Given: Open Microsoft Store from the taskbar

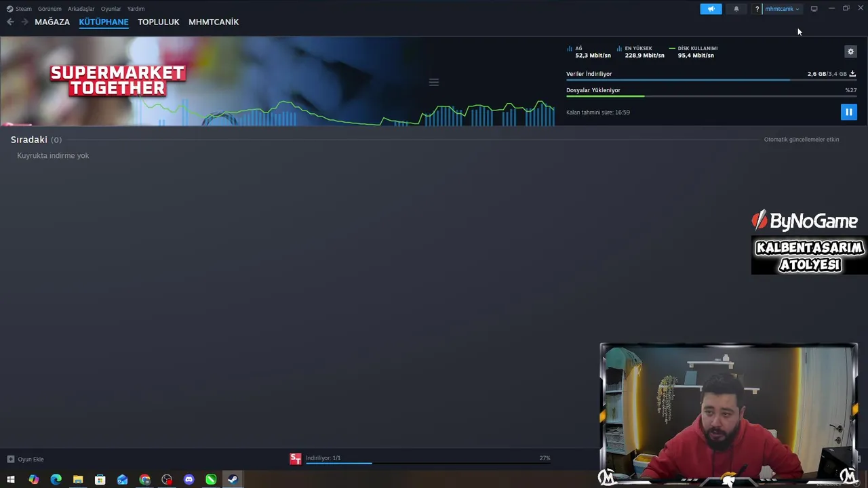Looking at the screenshot, I should pyautogui.click(x=100, y=480).
